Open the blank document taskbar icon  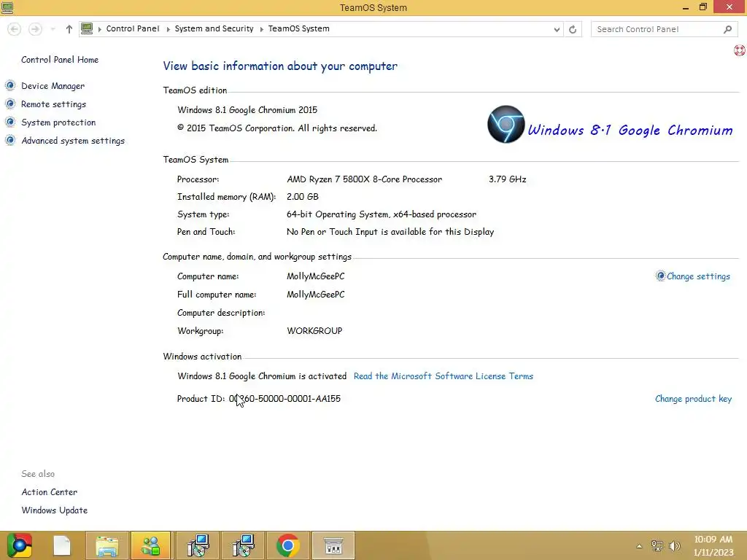[62, 545]
